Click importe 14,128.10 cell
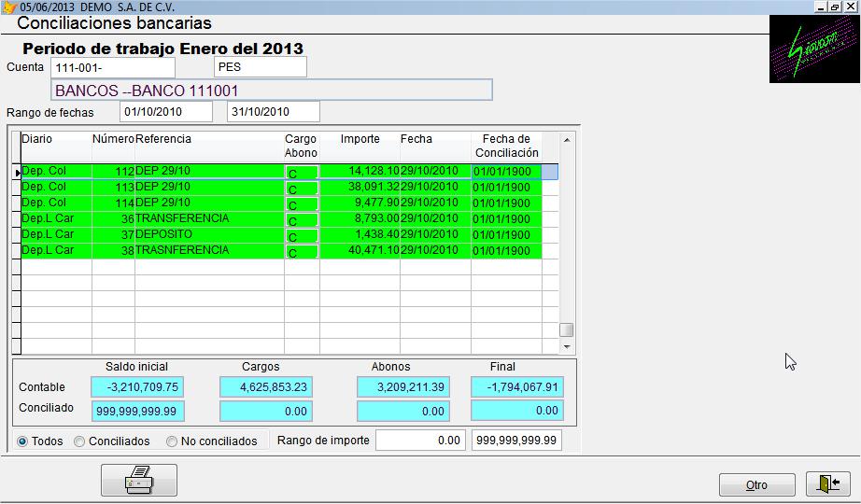This screenshot has width=861, height=504. [360, 172]
